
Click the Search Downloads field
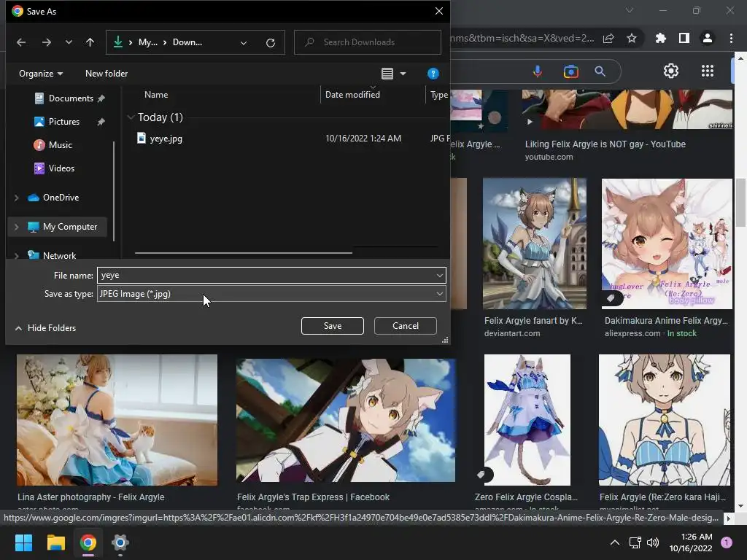(368, 42)
